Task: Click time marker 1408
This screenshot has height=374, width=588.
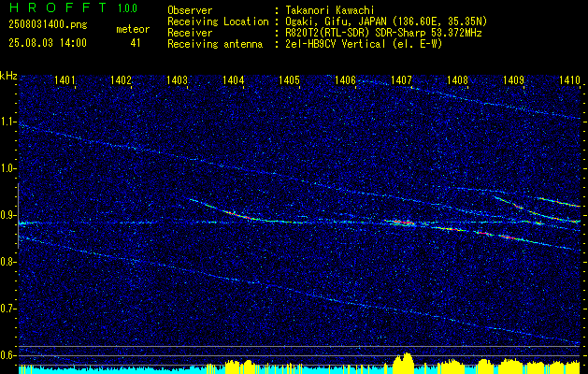Action: [x=457, y=79]
